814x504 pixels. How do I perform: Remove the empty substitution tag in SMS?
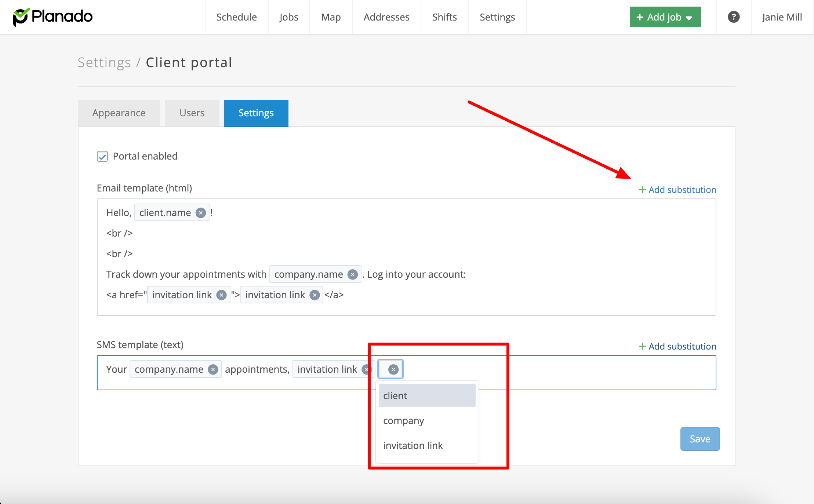coord(393,369)
